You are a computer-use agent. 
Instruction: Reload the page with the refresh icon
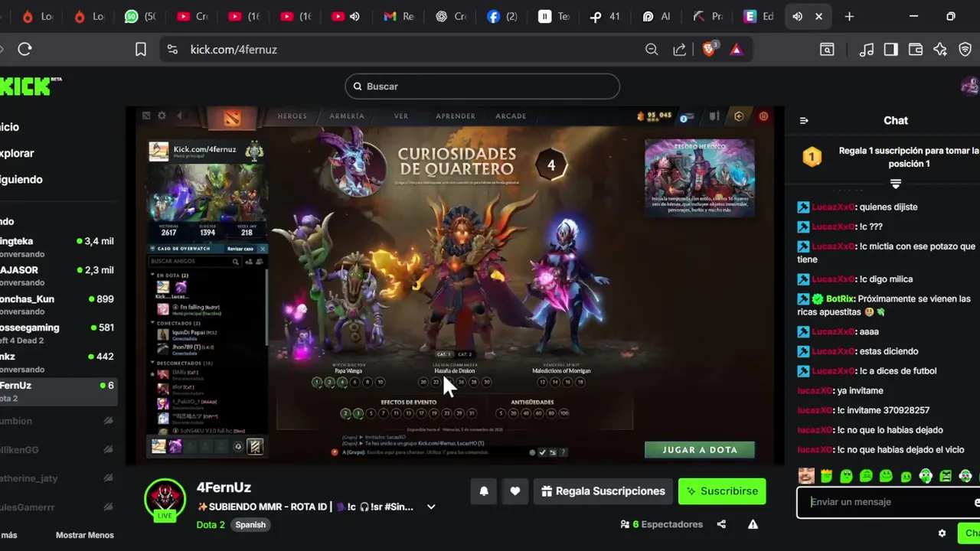[x=24, y=49]
